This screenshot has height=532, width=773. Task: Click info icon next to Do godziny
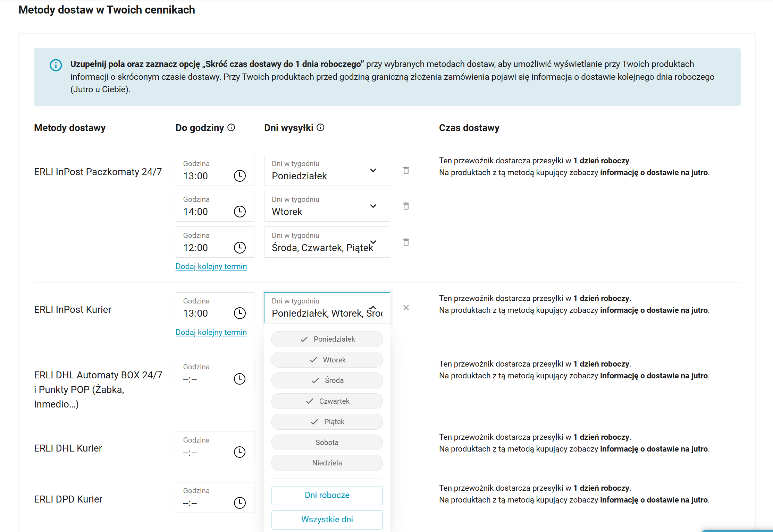click(231, 128)
